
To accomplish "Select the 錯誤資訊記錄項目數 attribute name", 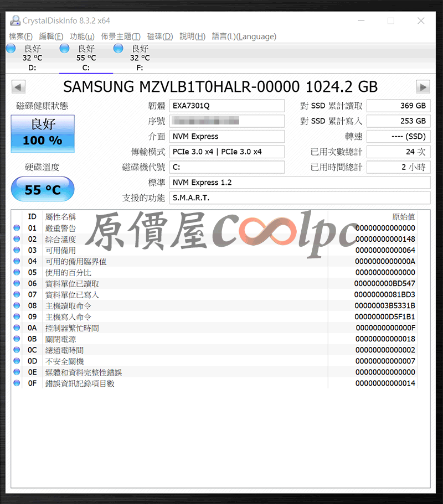I will pyautogui.click(x=80, y=383).
